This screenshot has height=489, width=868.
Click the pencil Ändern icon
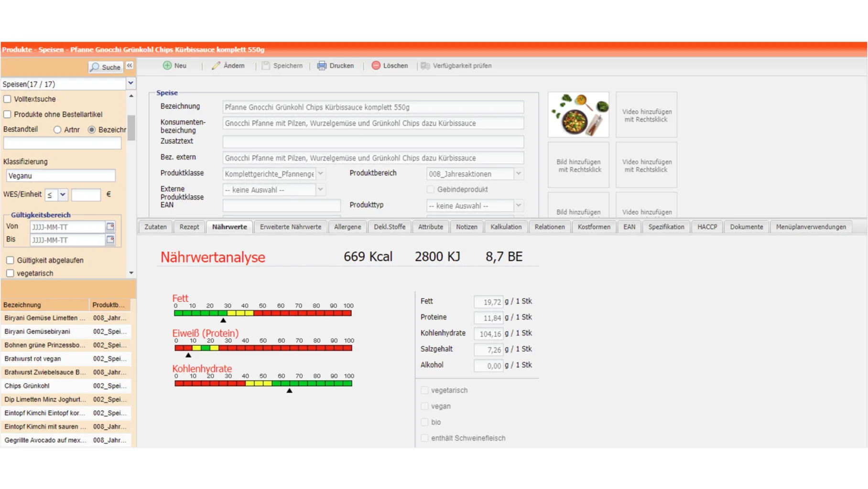216,65
